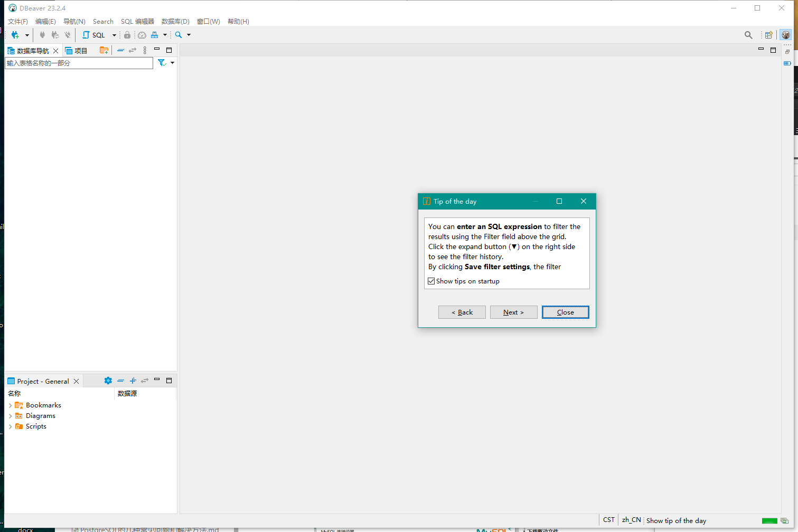Click the Disconnect crossed-out plug icon

pos(68,35)
